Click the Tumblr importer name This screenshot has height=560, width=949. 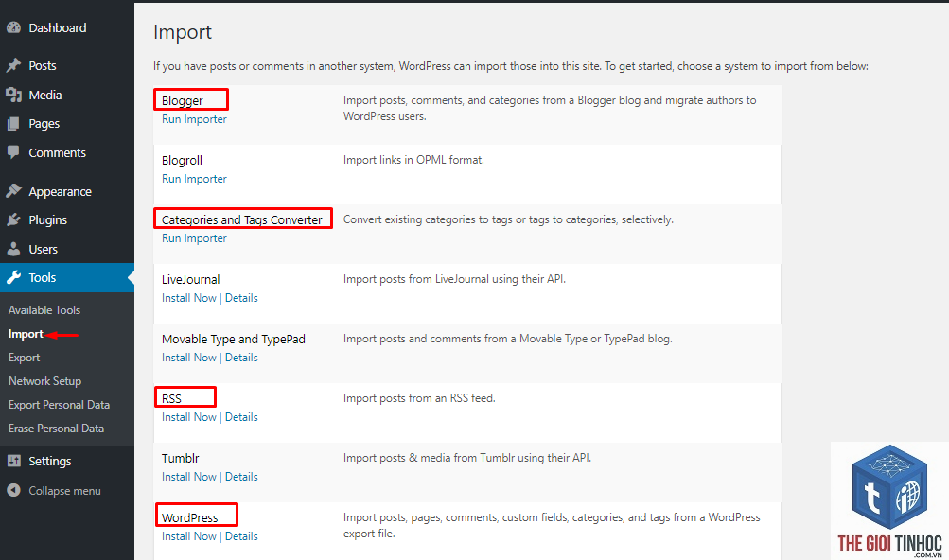pos(181,458)
